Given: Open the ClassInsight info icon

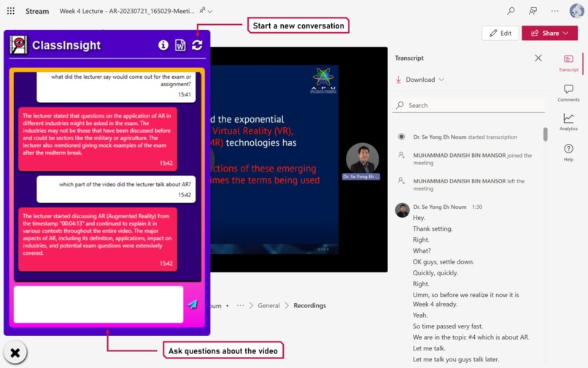Looking at the screenshot, I should tap(163, 45).
